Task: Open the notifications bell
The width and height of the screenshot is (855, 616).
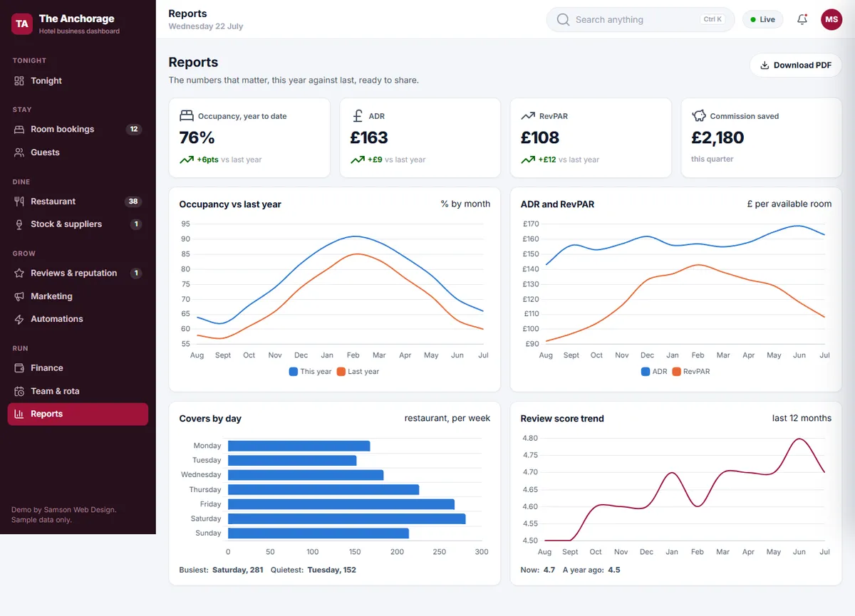Action: tap(802, 20)
